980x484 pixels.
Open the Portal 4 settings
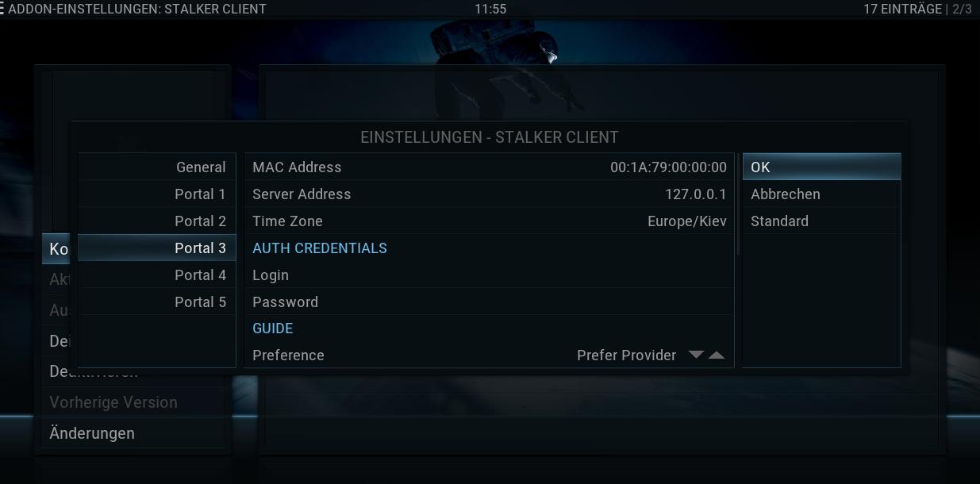[157, 275]
